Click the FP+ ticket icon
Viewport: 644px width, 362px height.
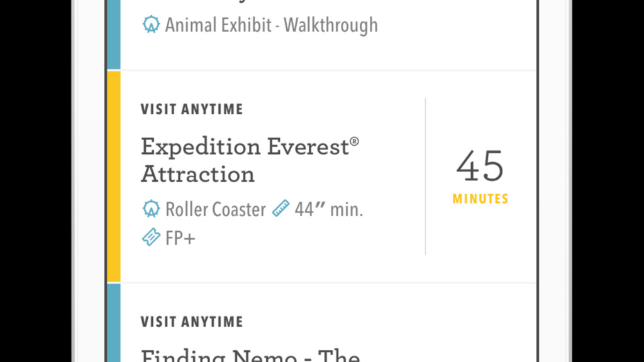click(x=151, y=237)
